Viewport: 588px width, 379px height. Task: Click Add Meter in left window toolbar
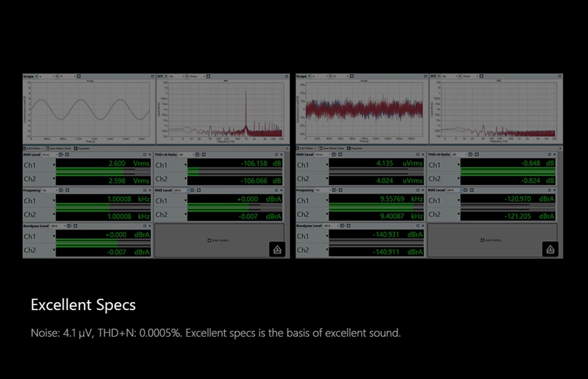[x=32, y=147]
